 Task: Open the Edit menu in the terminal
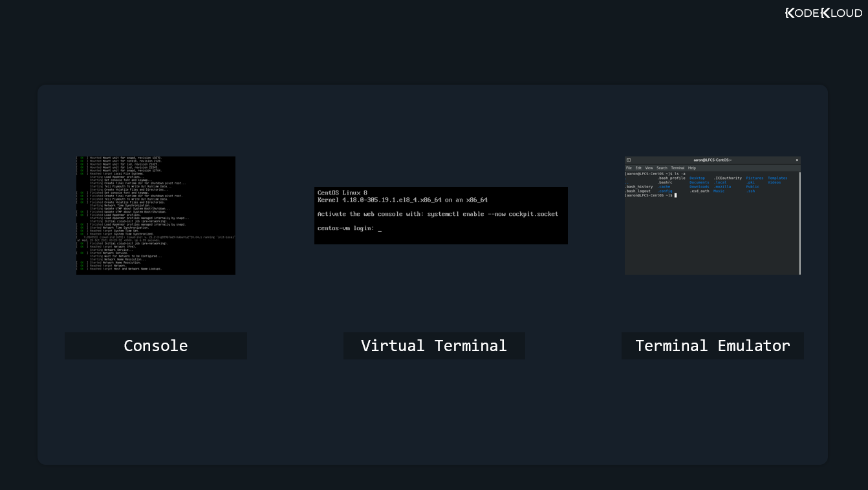639,167
